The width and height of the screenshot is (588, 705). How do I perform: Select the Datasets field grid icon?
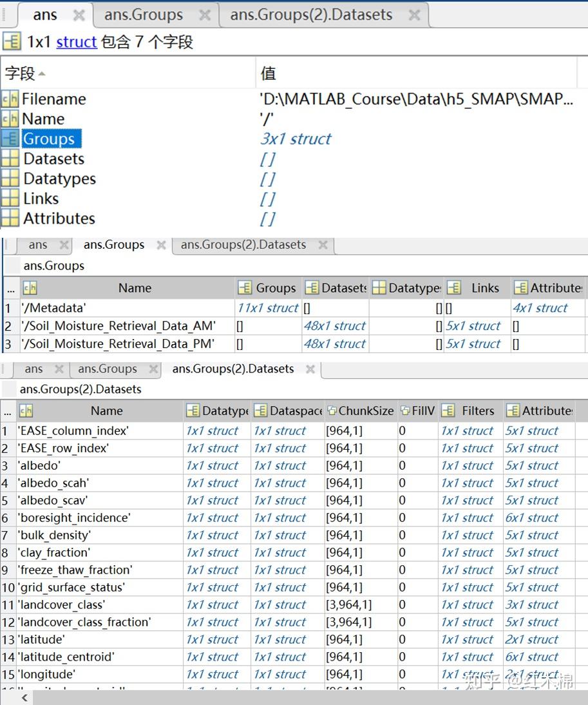[x=10, y=159]
